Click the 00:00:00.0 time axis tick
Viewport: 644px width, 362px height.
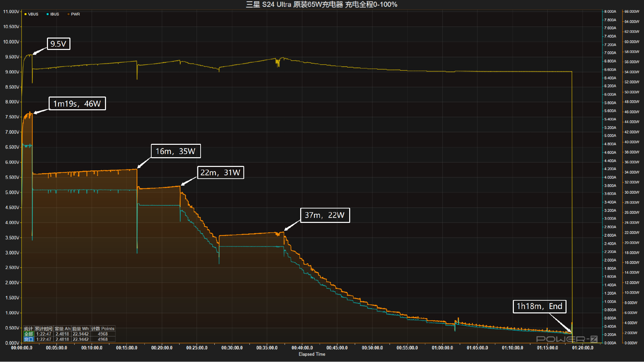[22, 348]
